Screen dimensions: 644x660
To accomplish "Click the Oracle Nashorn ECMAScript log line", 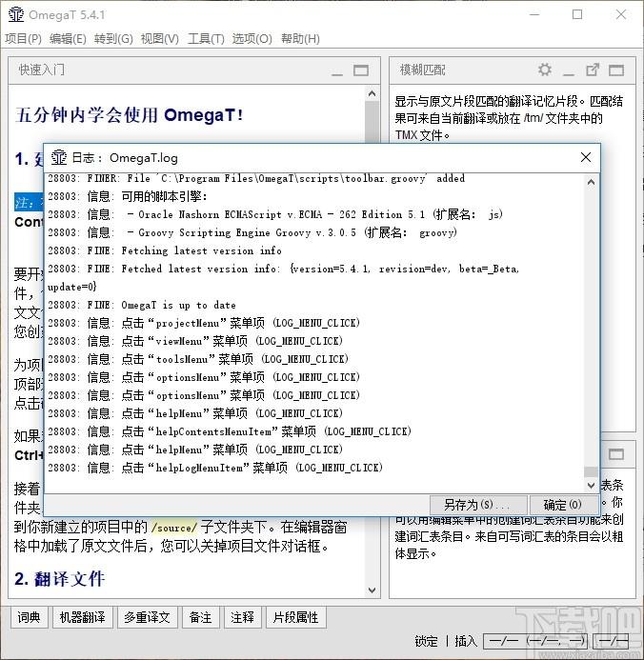I will [x=275, y=214].
